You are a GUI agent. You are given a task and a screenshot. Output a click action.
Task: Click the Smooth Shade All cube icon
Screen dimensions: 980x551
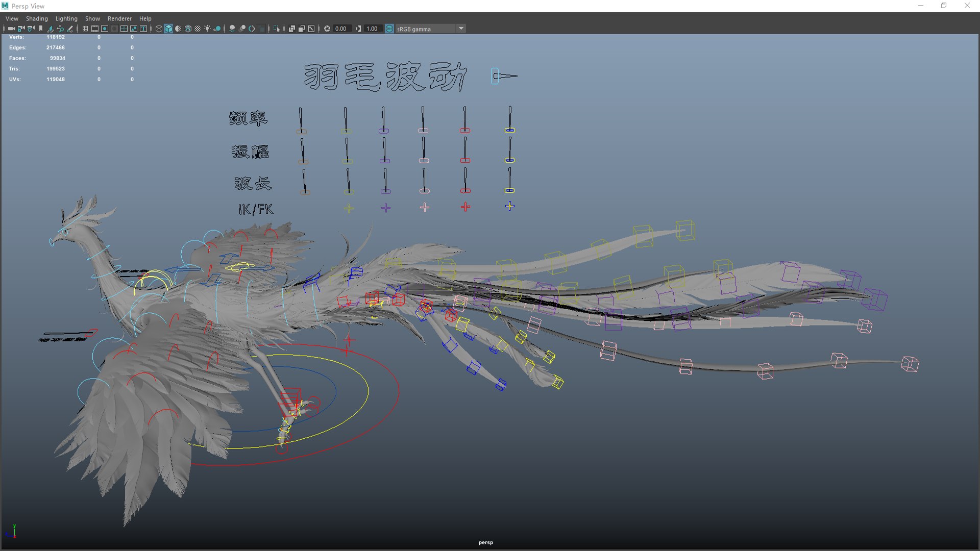[168, 29]
